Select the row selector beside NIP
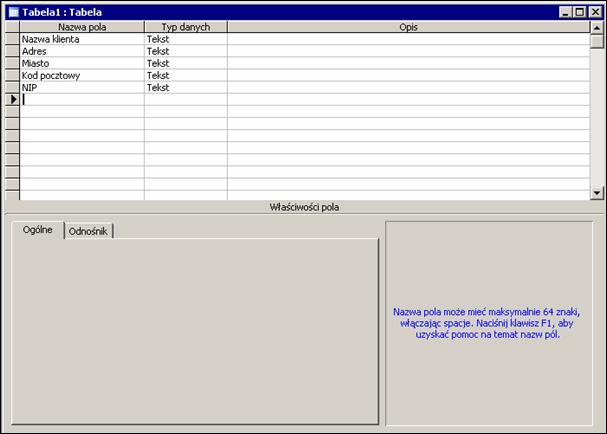The width and height of the screenshot is (607, 434). pos(12,88)
